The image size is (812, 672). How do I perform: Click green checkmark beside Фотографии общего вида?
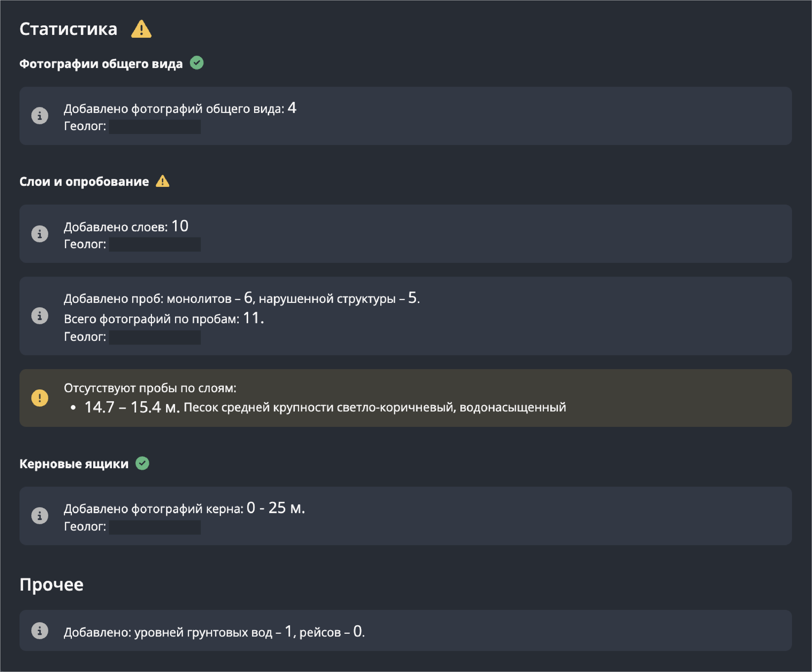[196, 63]
